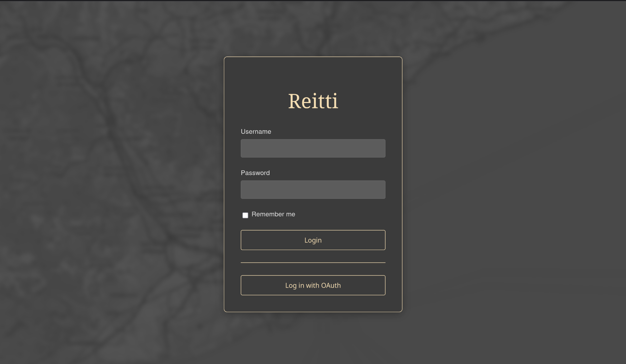The image size is (626, 364).
Task: Click the divider line above the OAuth button
Action: (313, 263)
